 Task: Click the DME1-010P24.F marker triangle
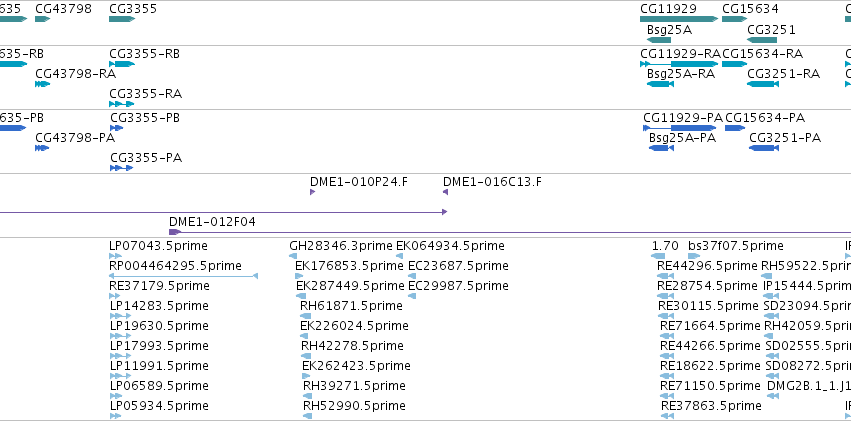coord(312,192)
